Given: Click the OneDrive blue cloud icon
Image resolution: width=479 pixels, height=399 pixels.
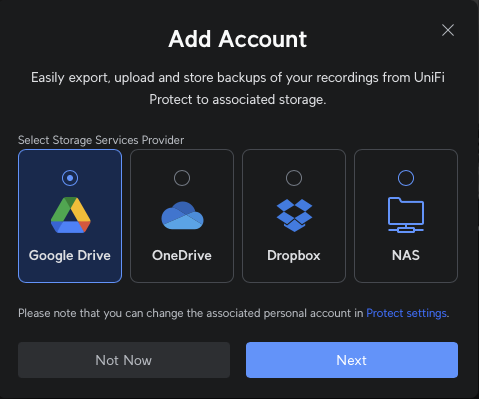Looking at the screenshot, I should click(x=182, y=215).
